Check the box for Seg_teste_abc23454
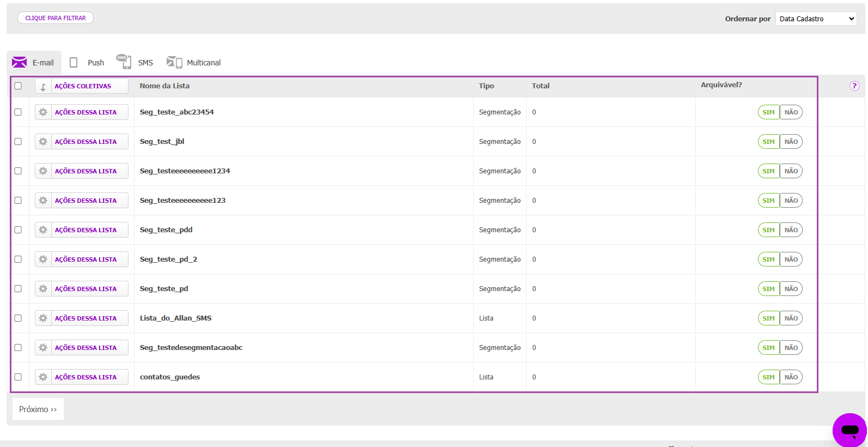868x447 pixels. pos(18,112)
